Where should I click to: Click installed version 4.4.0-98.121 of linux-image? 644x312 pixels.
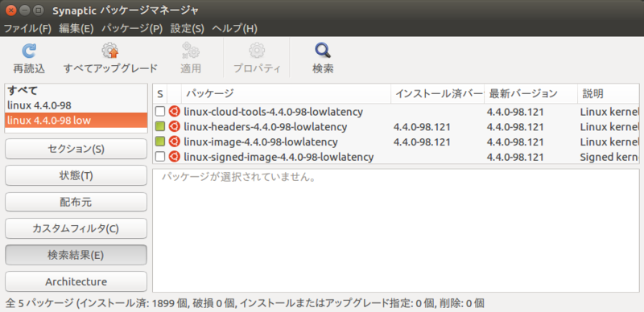[422, 142]
